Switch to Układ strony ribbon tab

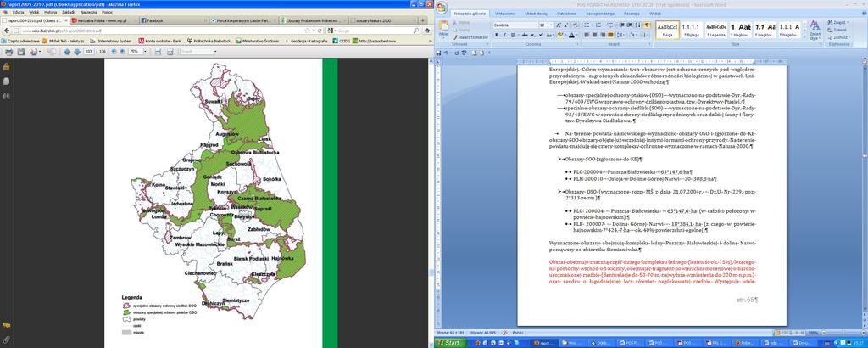pos(537,14)
